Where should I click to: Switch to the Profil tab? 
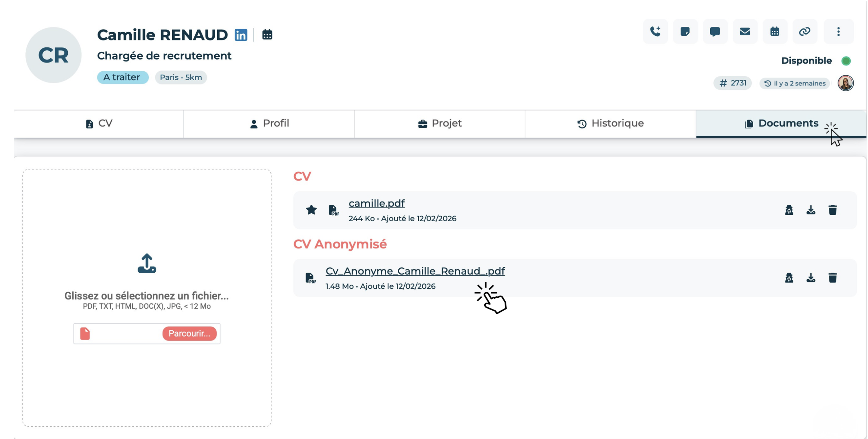pyautogui.click(x=269, y=124)
